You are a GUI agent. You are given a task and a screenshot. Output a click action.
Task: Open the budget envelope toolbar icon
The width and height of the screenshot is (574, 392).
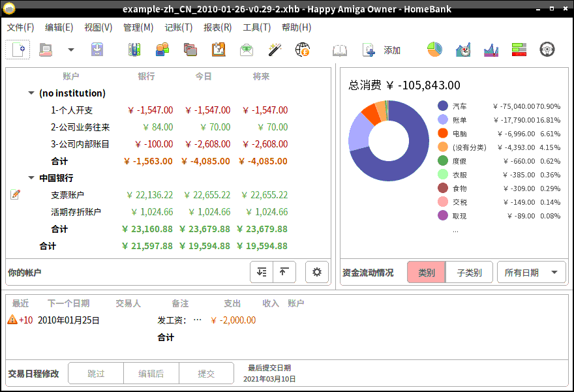(x=247, y=50)
